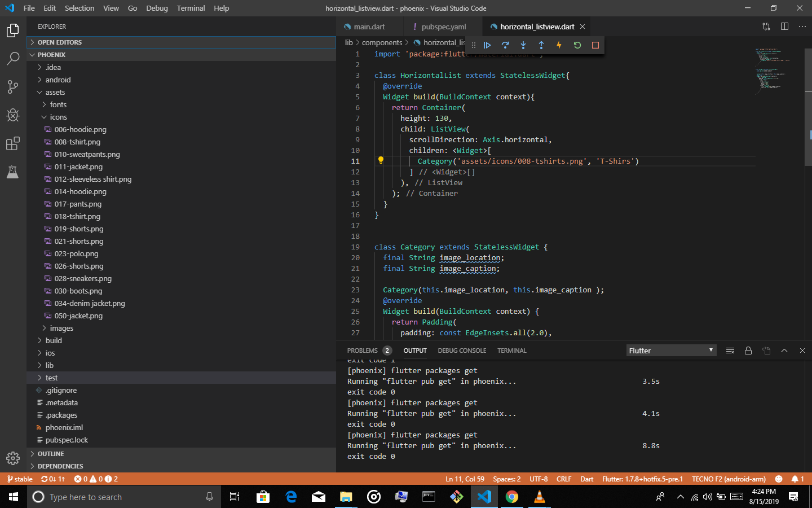The image size is (812, 508).
Task: Step over in the debug toolbar
Action: click(x=505, y=45)
